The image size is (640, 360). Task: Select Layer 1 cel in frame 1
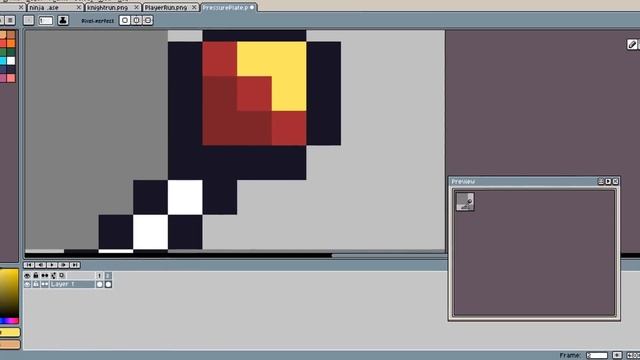click(x=99, y=284)
